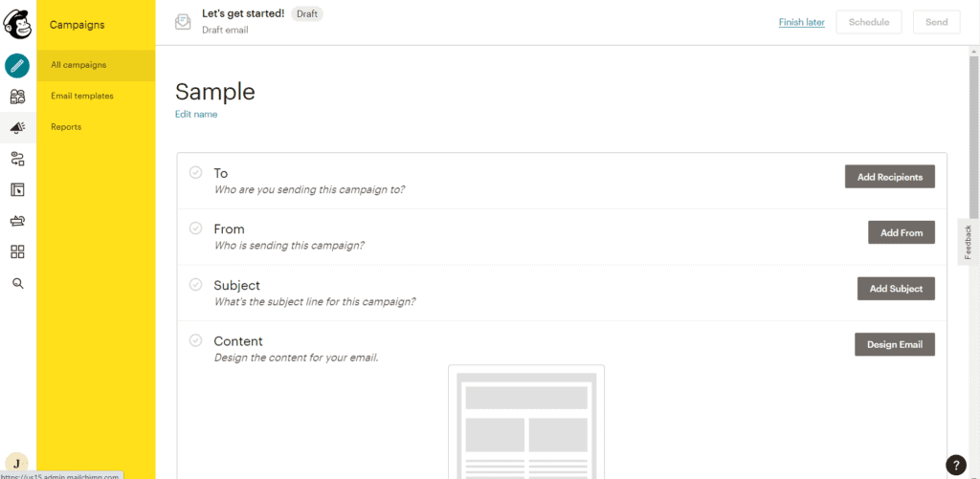
Task: Select the Campaigns megaphone icon
Action: (17, 127)
